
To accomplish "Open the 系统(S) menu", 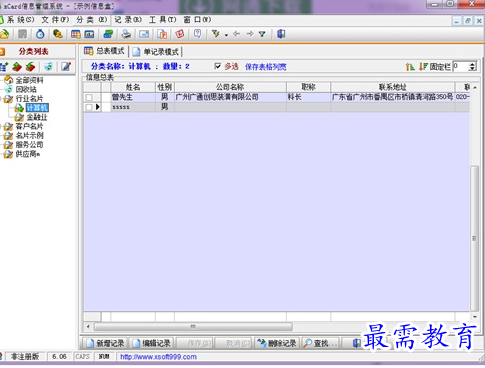I will (x=20, y=20).
